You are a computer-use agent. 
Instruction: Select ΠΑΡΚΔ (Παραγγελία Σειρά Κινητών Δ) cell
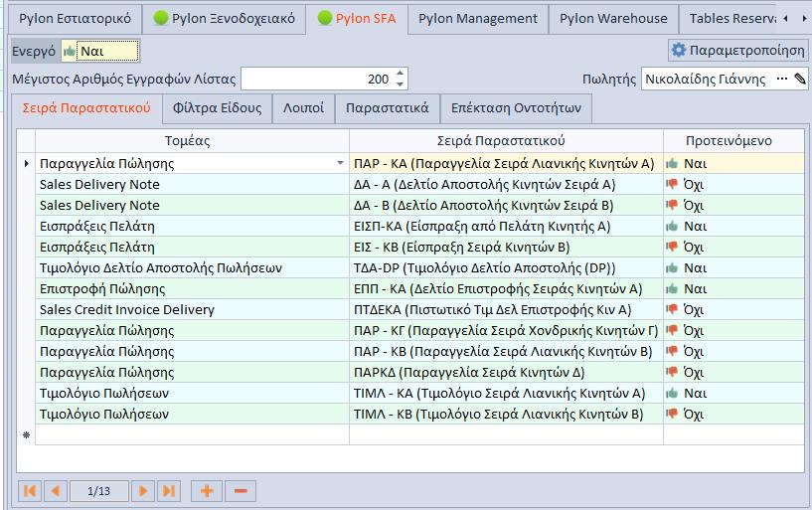point(506,372)
